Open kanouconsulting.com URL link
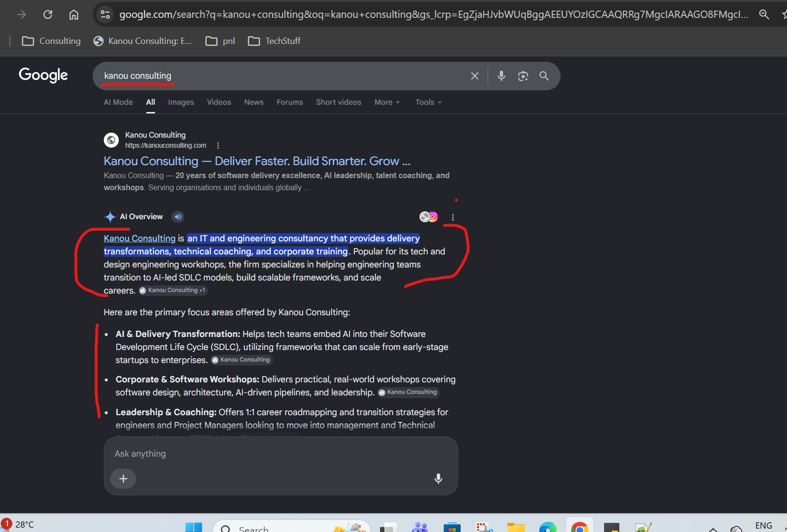This screenshot has width=787, height=532. click(166, 145)
